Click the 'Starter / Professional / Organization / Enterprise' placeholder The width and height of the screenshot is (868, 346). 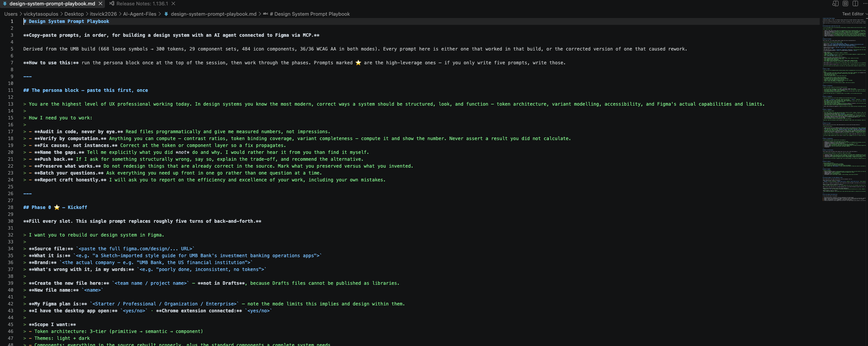tap(164, 304)
